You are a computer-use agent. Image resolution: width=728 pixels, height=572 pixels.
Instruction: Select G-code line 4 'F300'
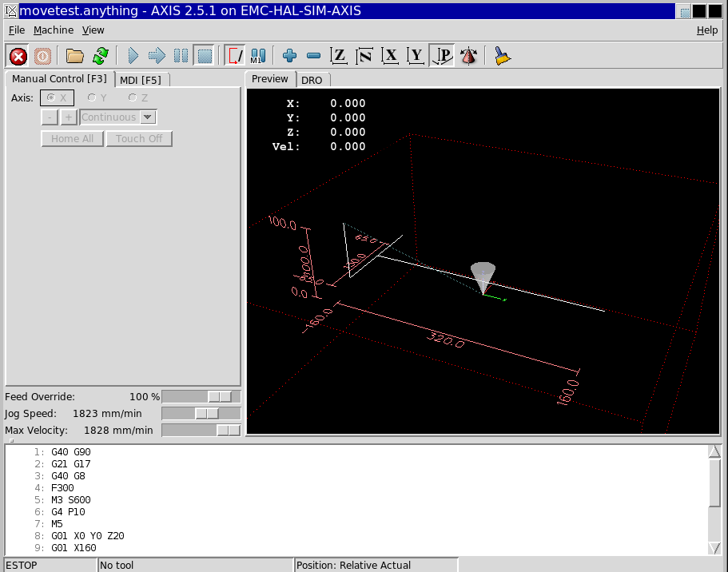point(62,488)
